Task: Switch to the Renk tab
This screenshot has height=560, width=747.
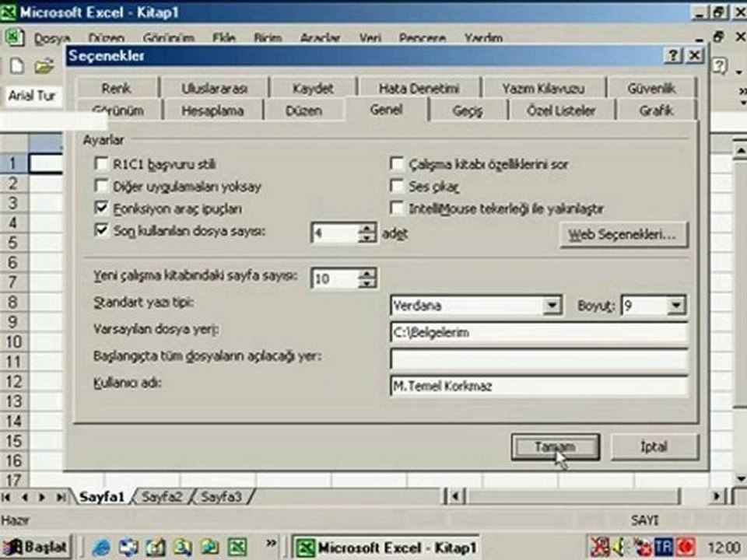Action: 116,88
